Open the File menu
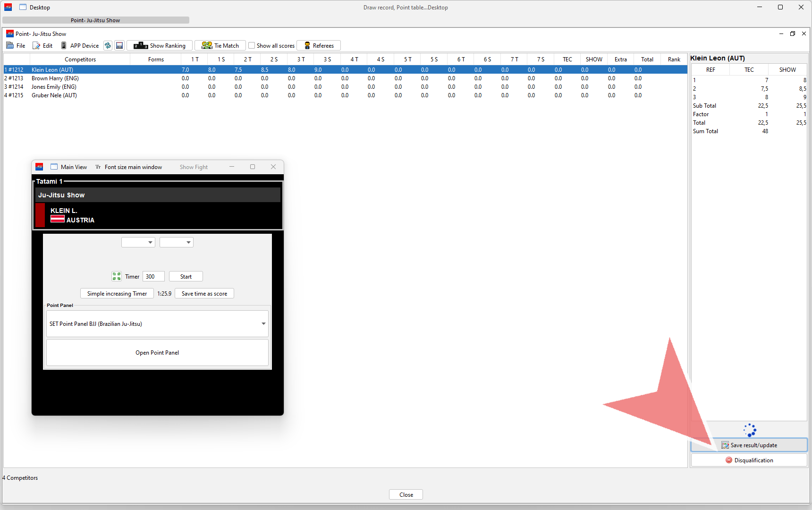 point(16,45)
